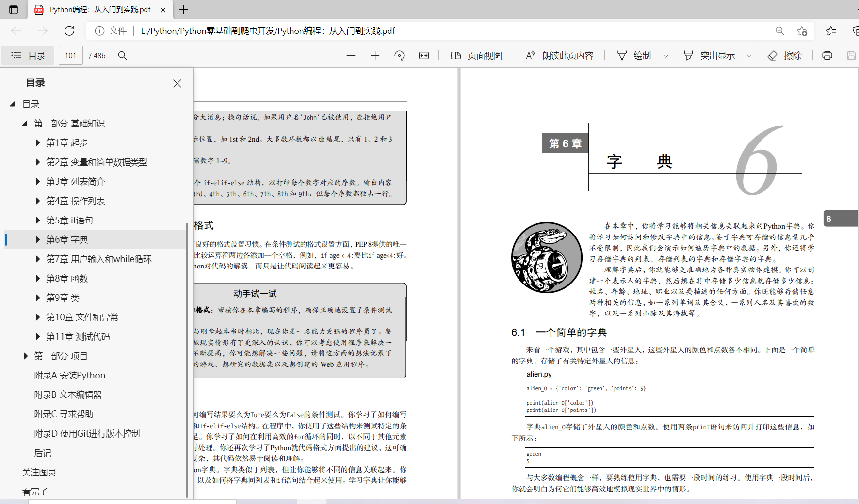The image size is (859, 504).
Task: Expand 第二部分 项目 arrow
Action: click(25, 356)
